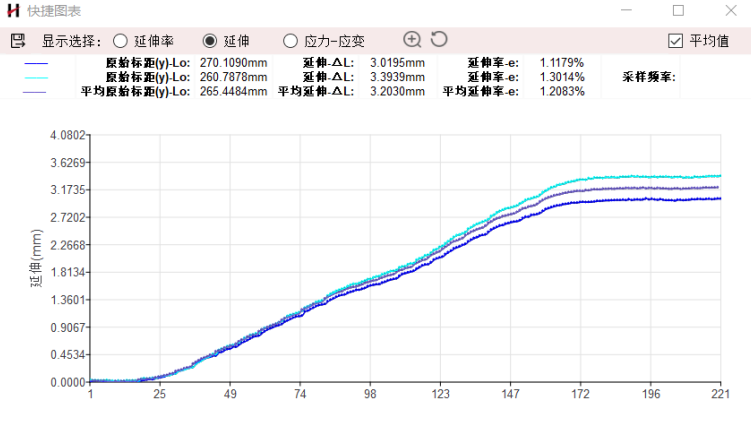Click the dark blue legend line
The image size is (751, 425).
(36, 63)
